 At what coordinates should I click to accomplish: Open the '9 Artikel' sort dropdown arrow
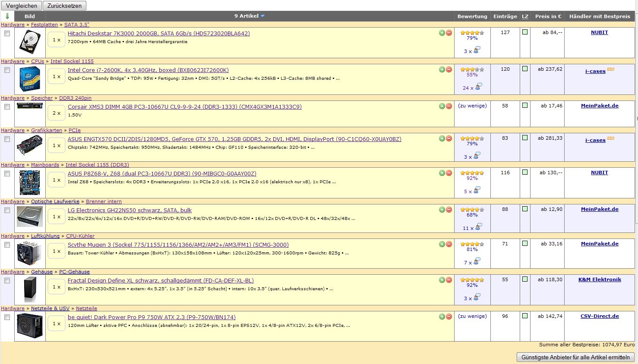point(262,16)
